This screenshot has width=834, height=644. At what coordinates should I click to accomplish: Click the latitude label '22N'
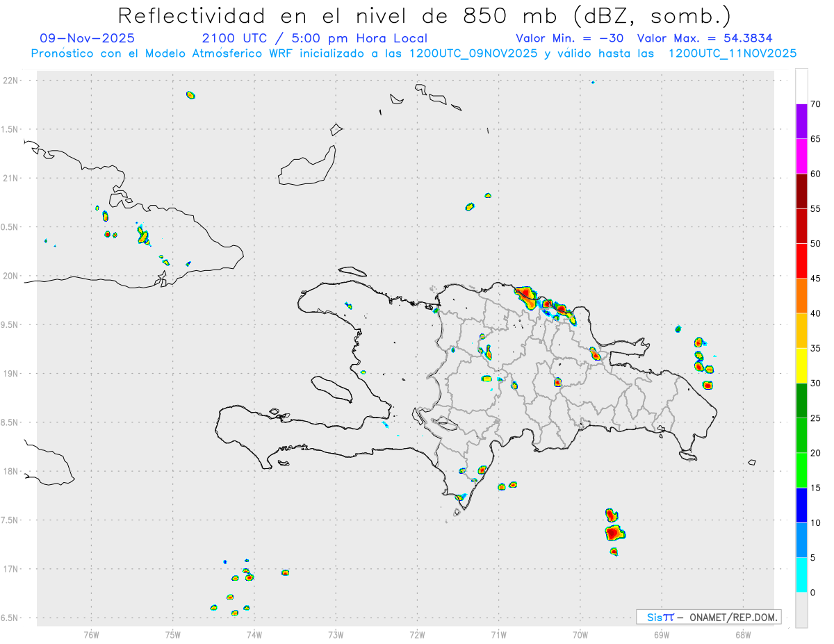coord(11,81)
